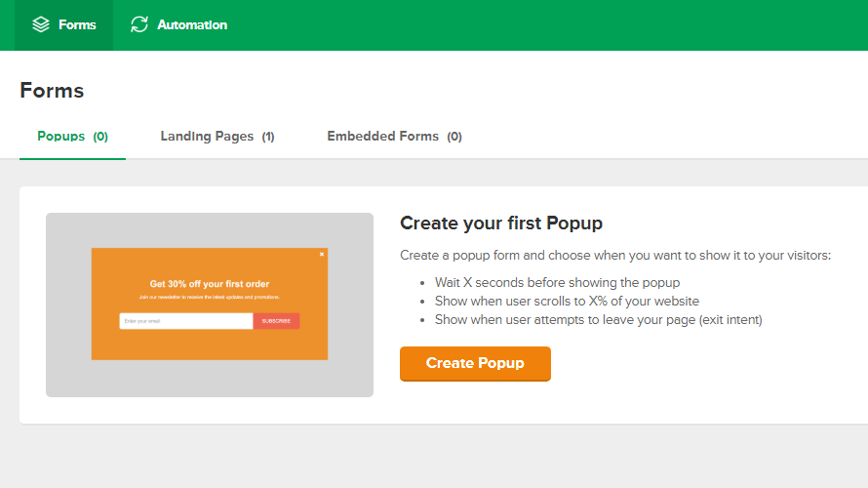
Task: Click the Embedded Forms count badge (0)
Action: pyautogui.click(x=454, y=137)
